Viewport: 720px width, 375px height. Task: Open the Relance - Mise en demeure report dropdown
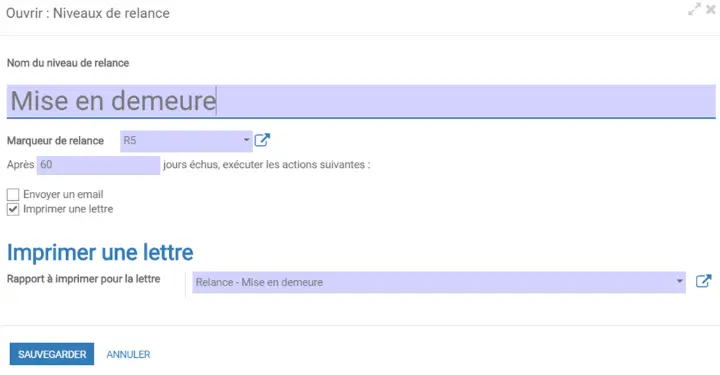pyautogui.click(x=439, y=282)
